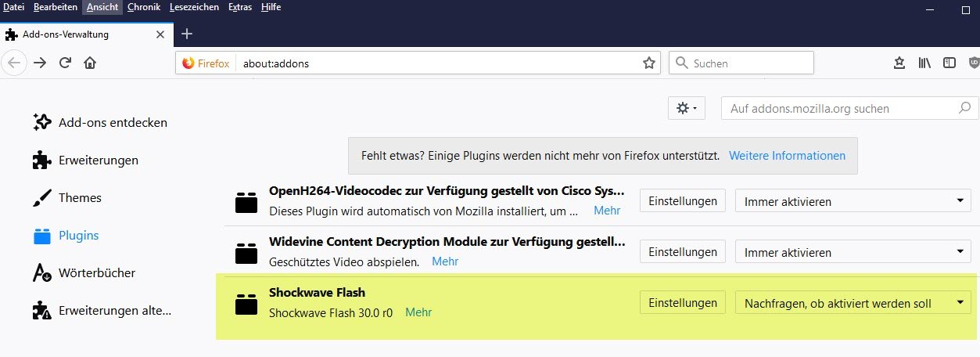Show more details for Shockwave Flash

coord(418,312)
